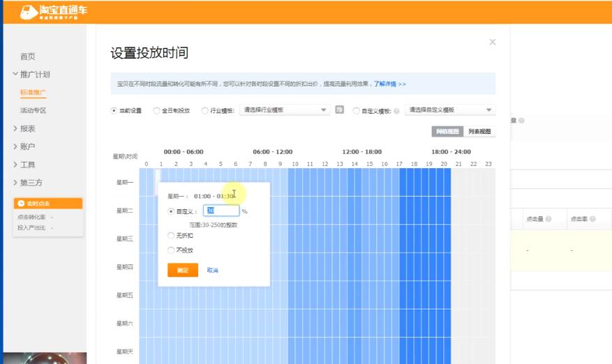Click the 实时点击 orange button
612x364 pixels.
click(x=48, y=203)
